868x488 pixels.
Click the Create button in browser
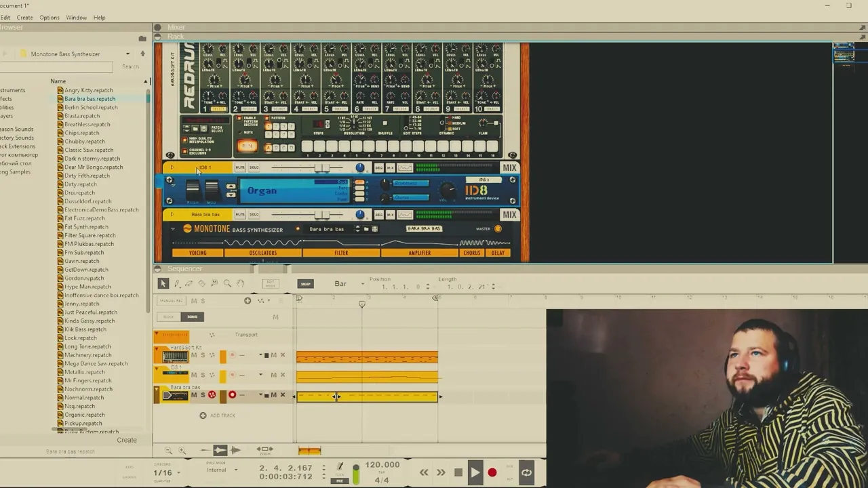127,440
